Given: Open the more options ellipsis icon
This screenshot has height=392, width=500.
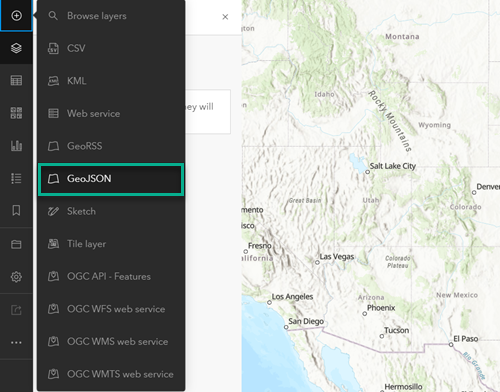Looking at the screenshot, I should click(x=16, y=342).
